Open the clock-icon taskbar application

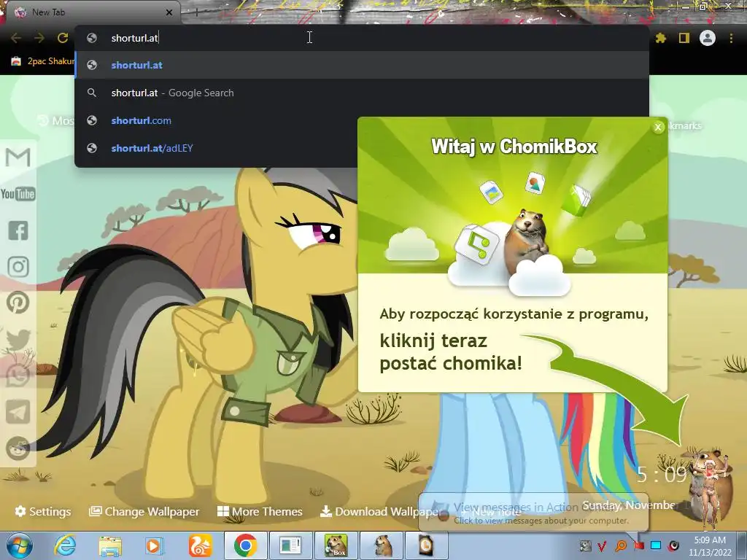(426, 545)
